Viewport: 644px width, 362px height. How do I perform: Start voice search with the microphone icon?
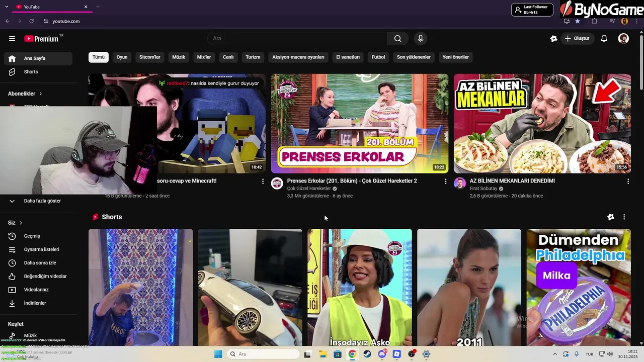click(421, 39)
